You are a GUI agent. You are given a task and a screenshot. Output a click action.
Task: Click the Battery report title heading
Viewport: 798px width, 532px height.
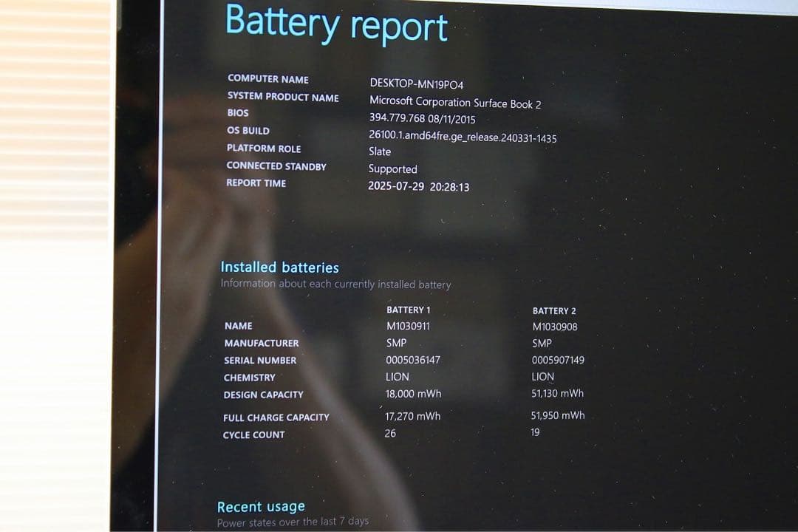click(336, 24)
